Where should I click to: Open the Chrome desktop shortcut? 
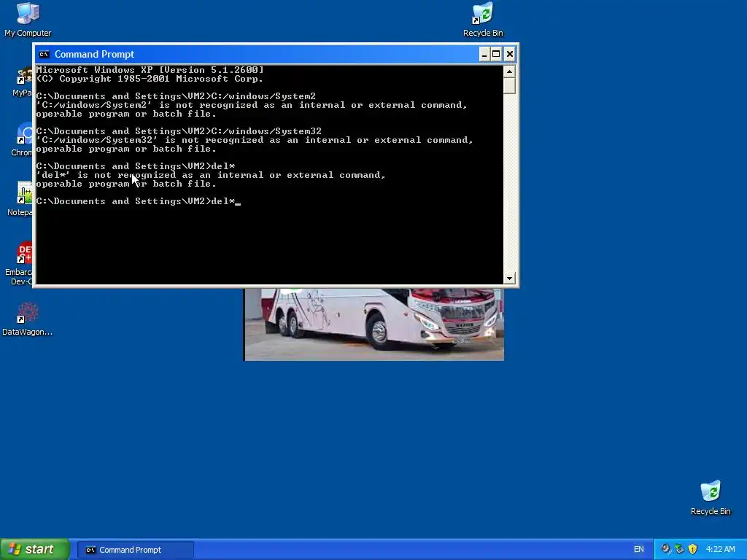point(22,139)
